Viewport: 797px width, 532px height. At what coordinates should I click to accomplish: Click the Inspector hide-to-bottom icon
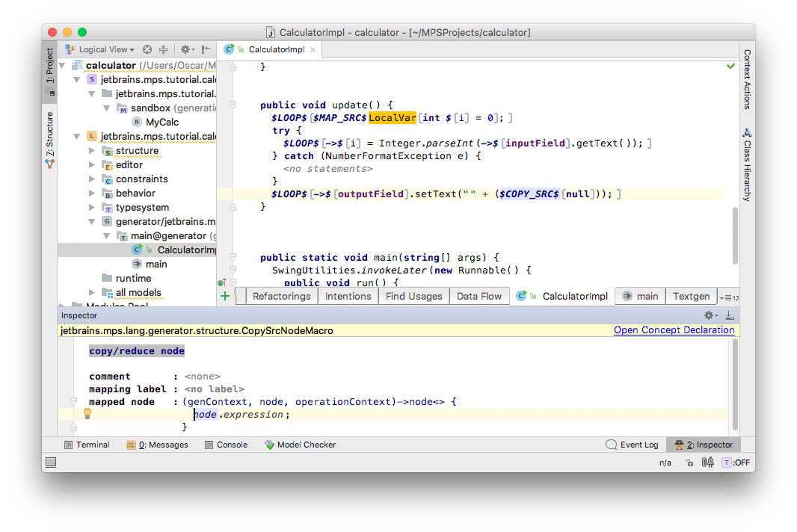tap(730, 316)
